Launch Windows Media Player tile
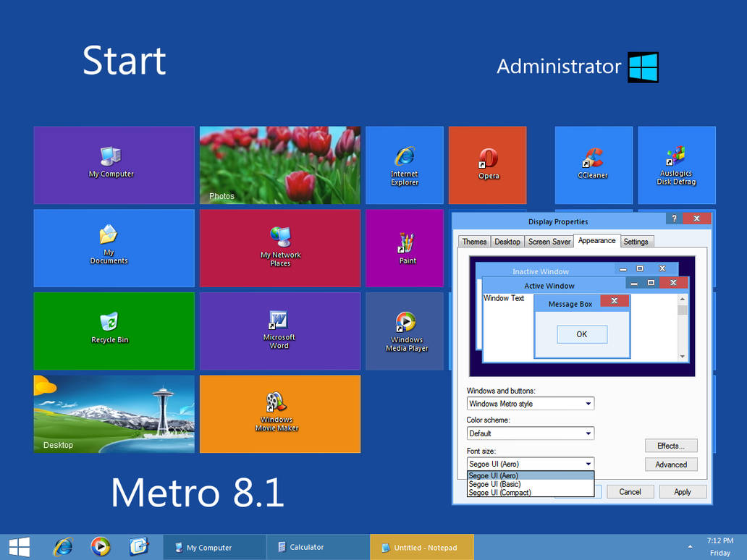The width and height of the screenshot is (747, 560). click(x=405, y=331)
